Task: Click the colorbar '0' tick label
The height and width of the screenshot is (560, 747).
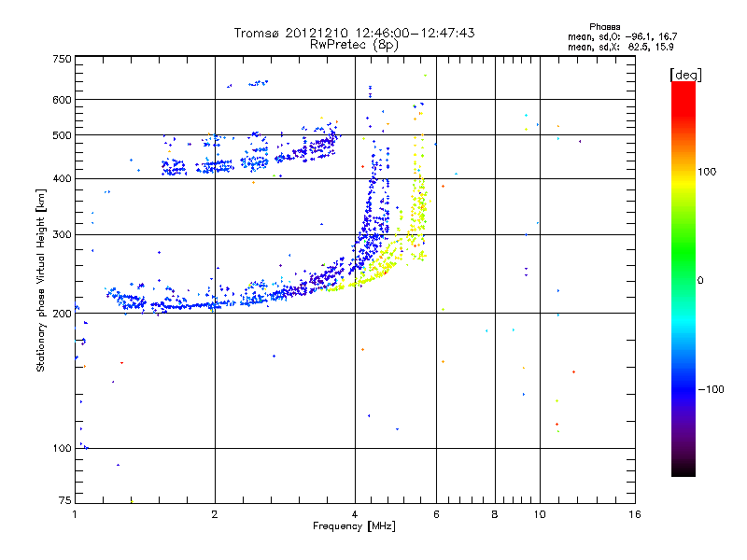Action: [x=700, y=281]
